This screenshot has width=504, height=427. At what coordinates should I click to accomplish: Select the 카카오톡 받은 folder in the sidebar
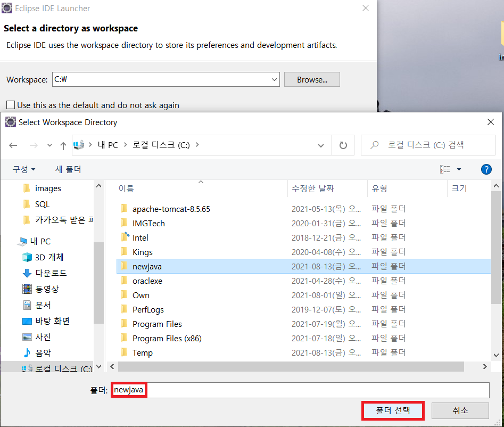pyautogui.click(x=58, y=220)
